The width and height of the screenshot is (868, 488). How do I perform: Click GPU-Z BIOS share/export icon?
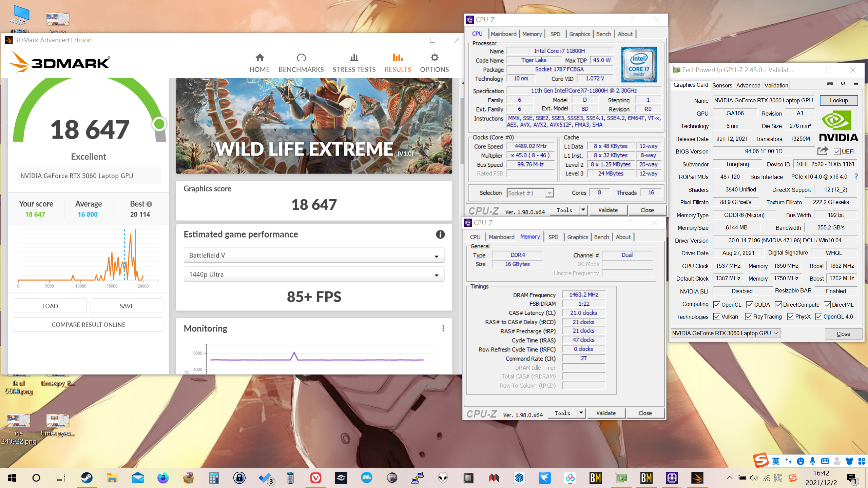823,151
